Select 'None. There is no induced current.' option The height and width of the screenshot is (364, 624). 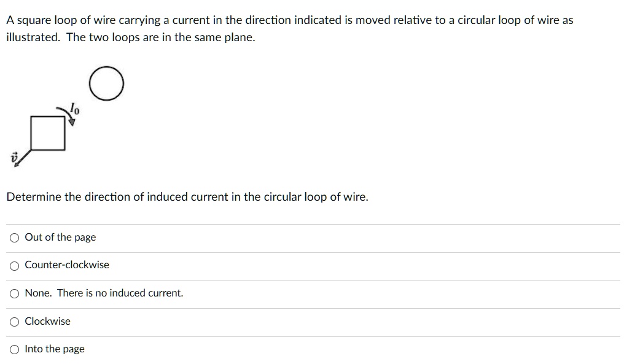point(14,293)
